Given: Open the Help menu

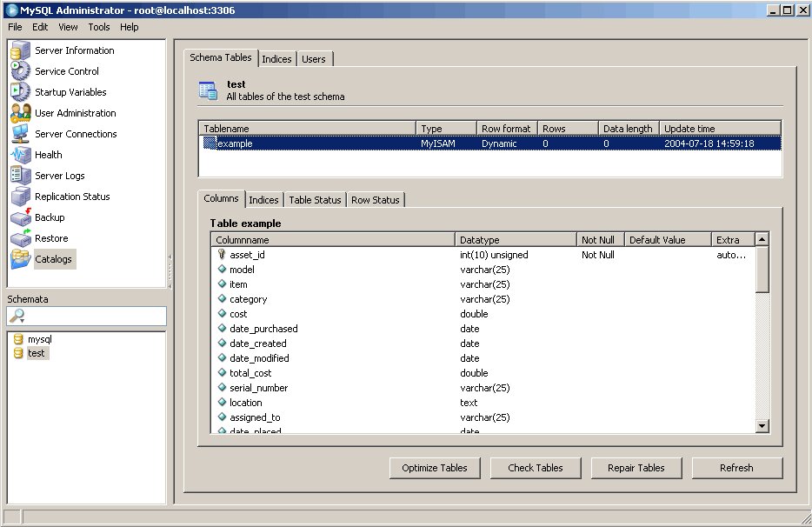Looking at the screenshot, I should [x=129, y=27].
